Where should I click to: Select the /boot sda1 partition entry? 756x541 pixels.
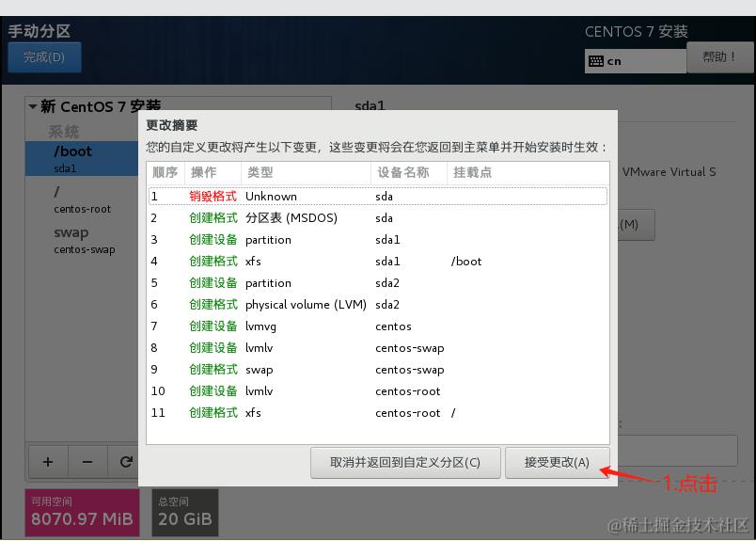(82, 158)
